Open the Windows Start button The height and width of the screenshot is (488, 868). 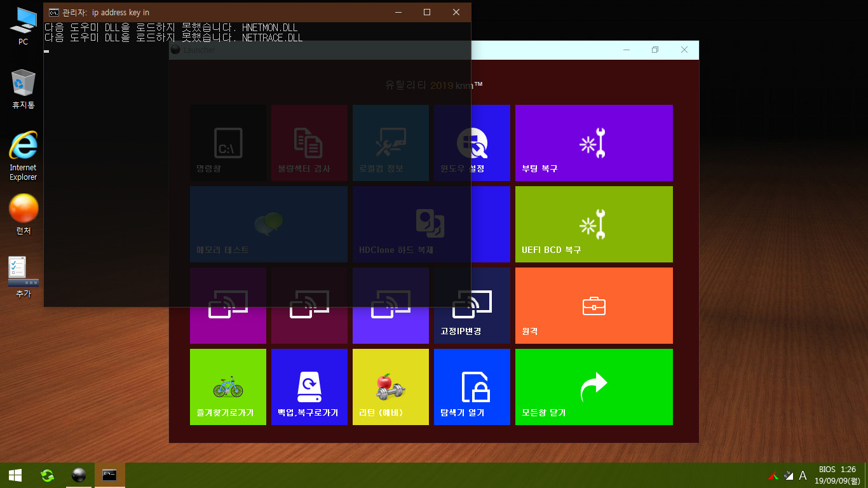click(x=15, y=475)
